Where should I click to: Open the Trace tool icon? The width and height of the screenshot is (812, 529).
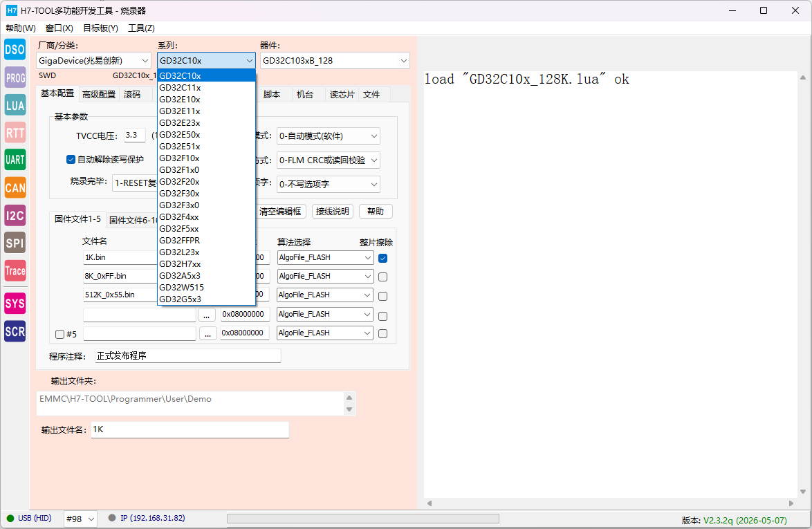coord(15,270)
